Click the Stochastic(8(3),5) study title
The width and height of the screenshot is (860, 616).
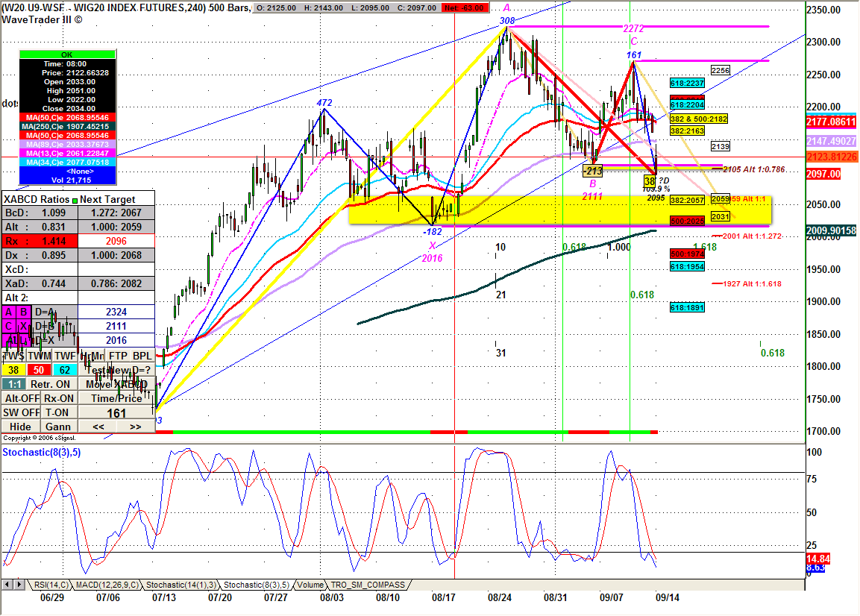(42, 453)
